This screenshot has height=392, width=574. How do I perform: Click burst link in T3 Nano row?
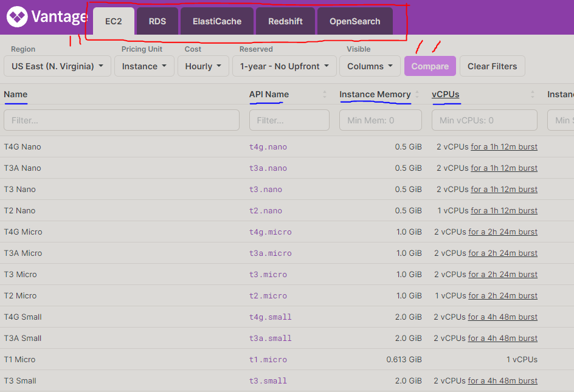pos(504,189)
